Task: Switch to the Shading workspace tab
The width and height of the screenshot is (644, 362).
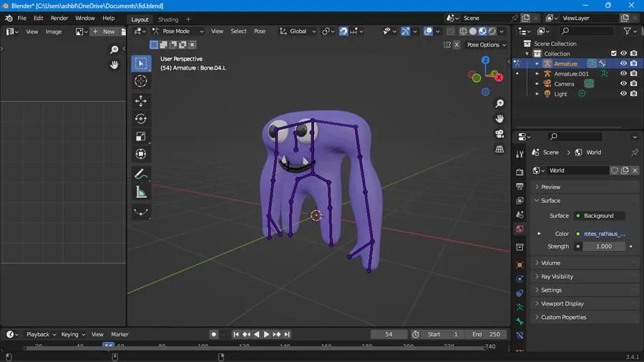Action: (x=168, y=19)
